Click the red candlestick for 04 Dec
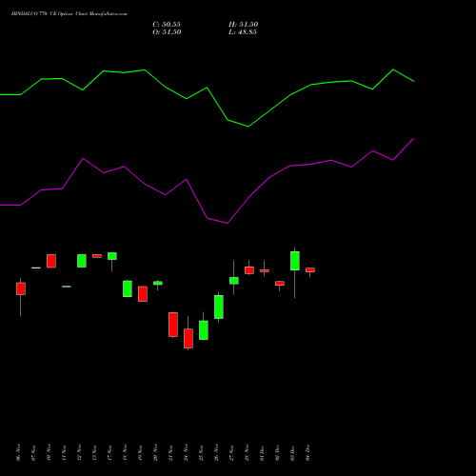 310,270
